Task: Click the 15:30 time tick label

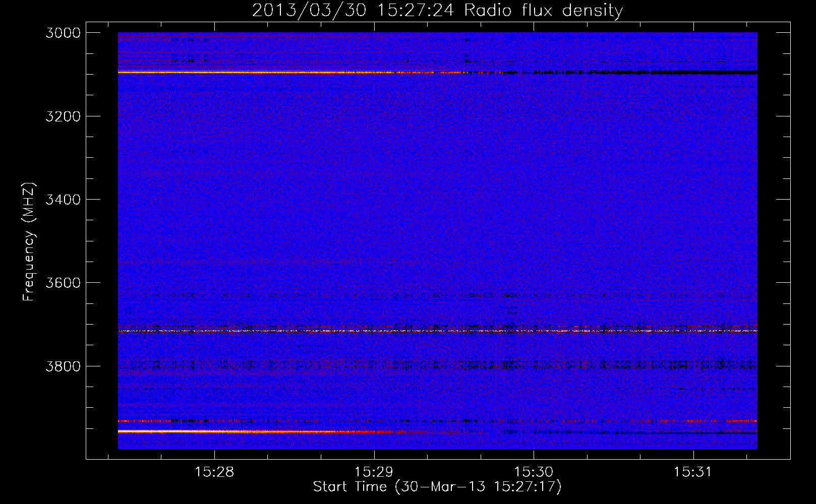Action: coord(534,472)
